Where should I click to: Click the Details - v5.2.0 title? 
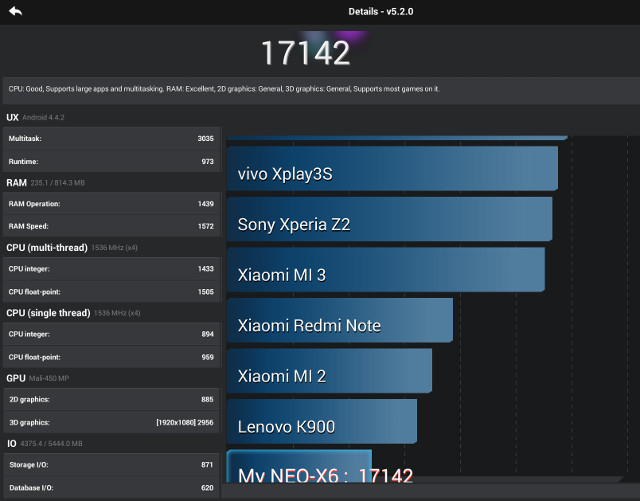coord(381,11)
